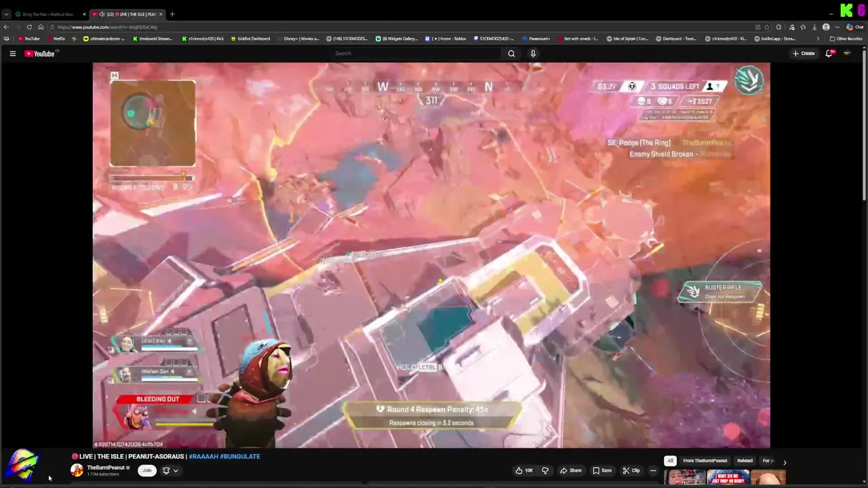Click the live stream video player
Screen dimensions: 868x488
[x=431, y=255]
